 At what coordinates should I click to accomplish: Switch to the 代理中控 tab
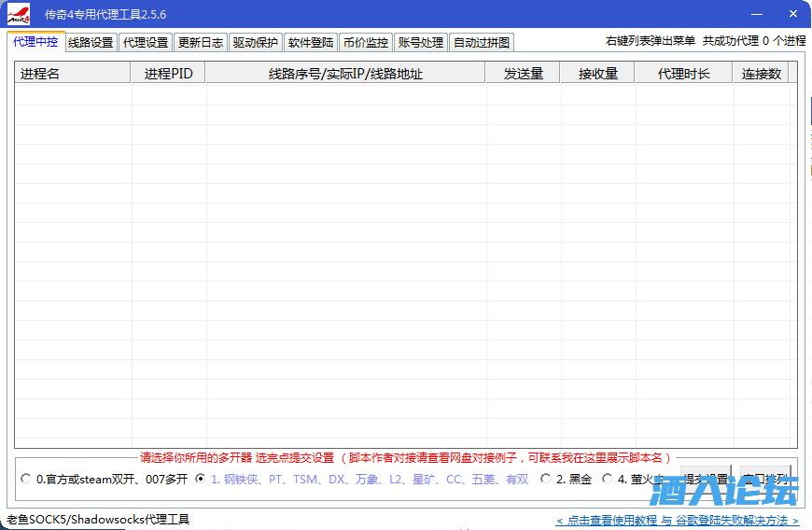(x=35, y=42)
